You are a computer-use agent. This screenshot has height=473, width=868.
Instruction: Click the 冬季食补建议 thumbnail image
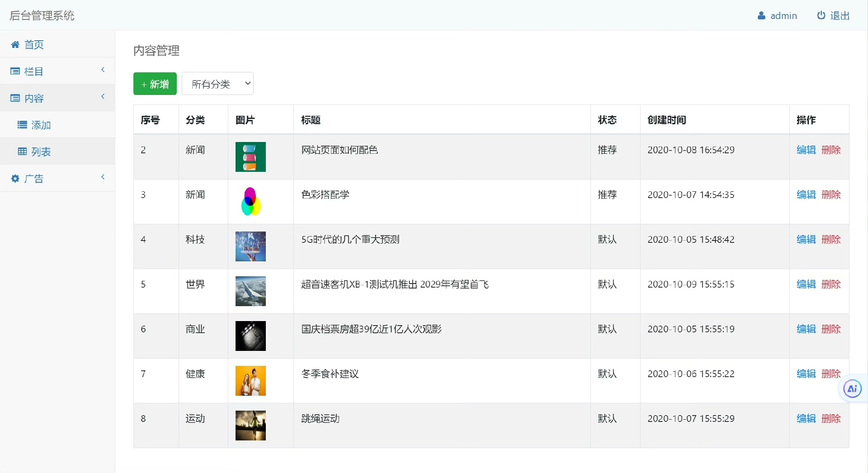(250, 381)
